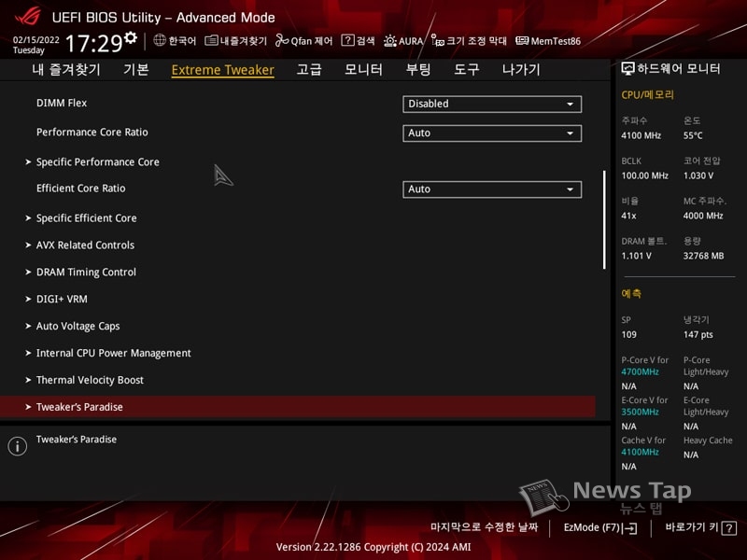This screenshot has height=560, width=747.
Task: Click the search question-mark icon
Action: tap(347, 41)
